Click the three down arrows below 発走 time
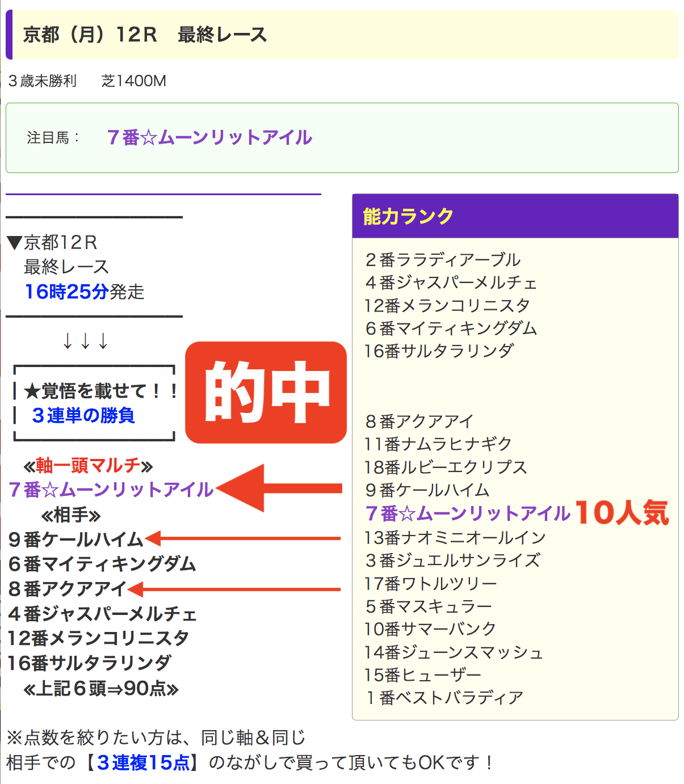The image size is (684, 784). pyautogui.click(x=85, y=342)
